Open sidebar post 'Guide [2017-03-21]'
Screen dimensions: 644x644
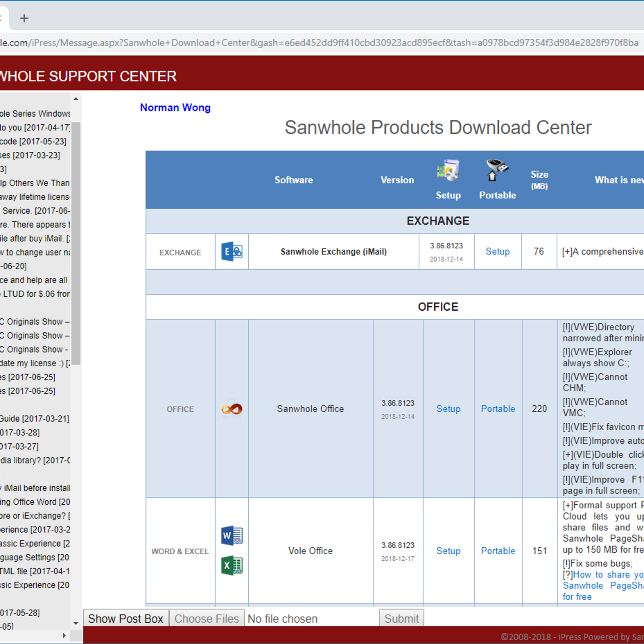tap(35, 419)
